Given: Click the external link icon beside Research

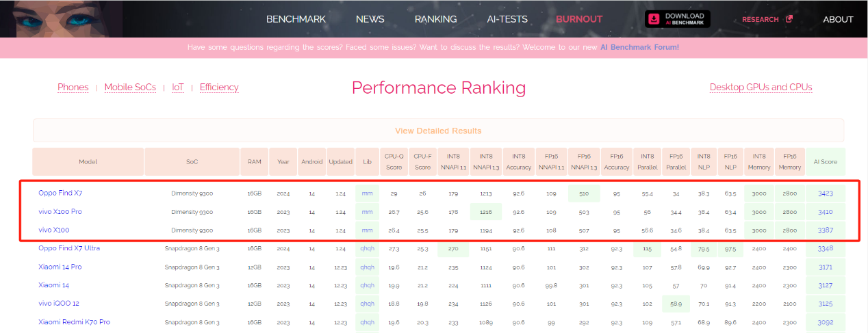Looking at the screenshot, I should [x=789, y=19].
